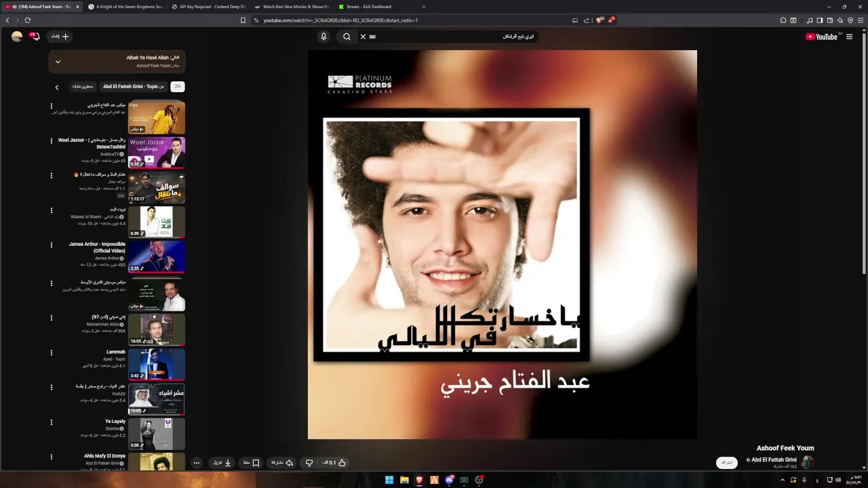Open browser main menu hamburger
The height and width of the screenshot is (488, 868).
[x=861, y=20]
